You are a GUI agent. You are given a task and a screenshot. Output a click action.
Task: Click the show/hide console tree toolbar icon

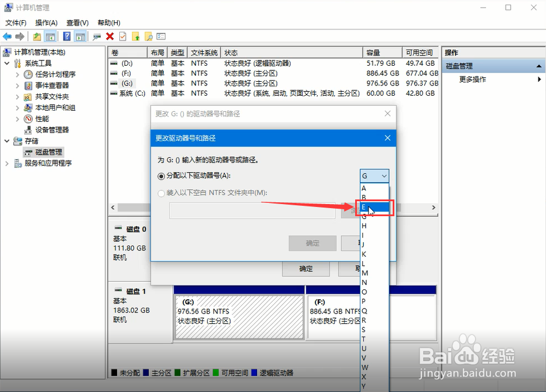point(50,36)
